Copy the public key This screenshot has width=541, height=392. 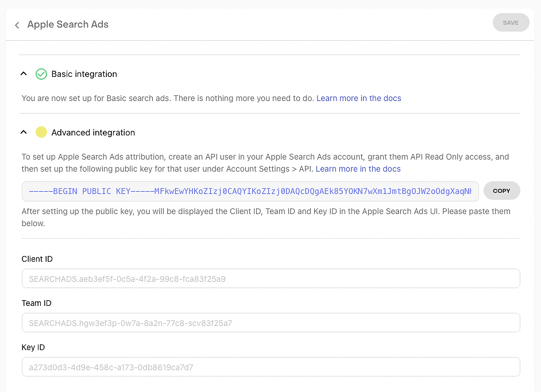502,191
